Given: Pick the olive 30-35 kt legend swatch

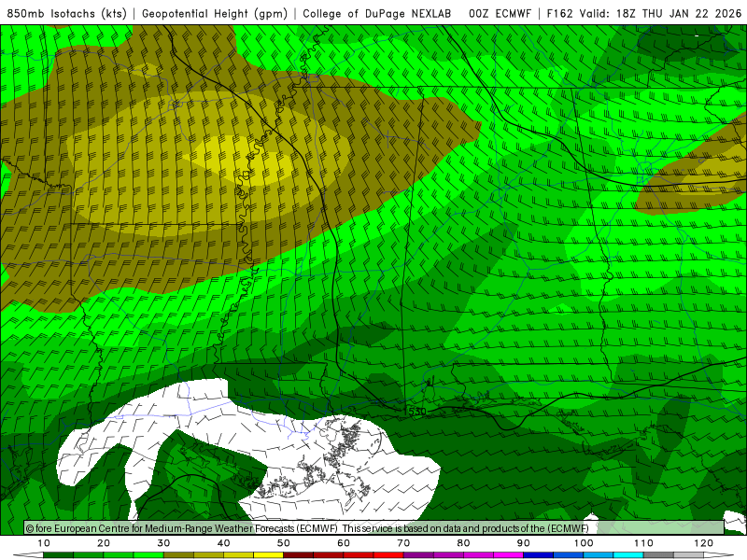Looking at the screenshot, I should point(178,555).
